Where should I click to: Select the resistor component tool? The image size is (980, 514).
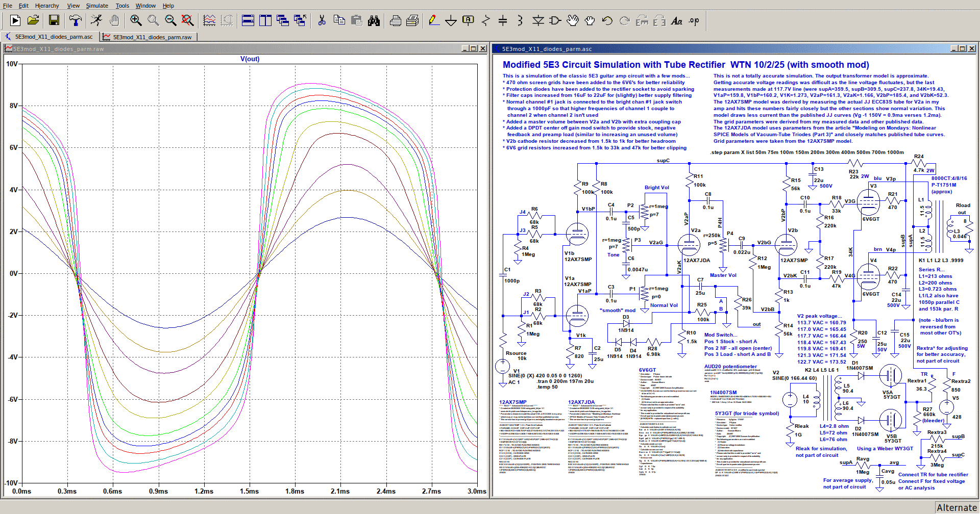pyautogui.click(x=485, y=20)
